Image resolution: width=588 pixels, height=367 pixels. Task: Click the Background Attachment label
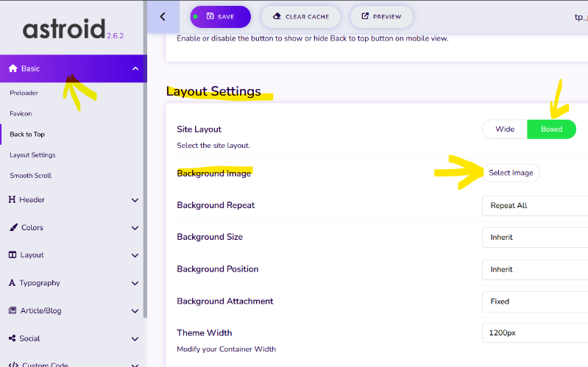coord(225,301)
